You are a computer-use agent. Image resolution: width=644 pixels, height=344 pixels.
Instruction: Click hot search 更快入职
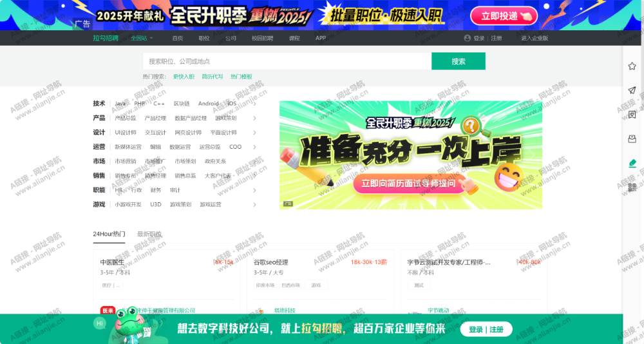pos(184,77)
